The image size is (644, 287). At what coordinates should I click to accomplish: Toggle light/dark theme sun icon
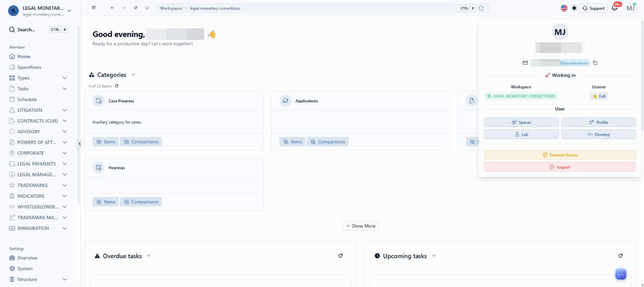point(574,8)
